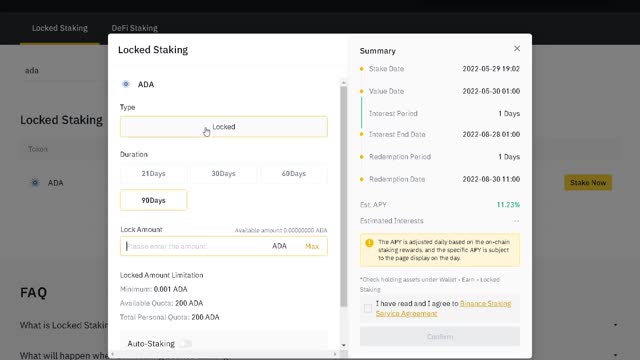Choose the 90Days duration
The height and width of the screenshot is (360, 640).
click(153, 200)
